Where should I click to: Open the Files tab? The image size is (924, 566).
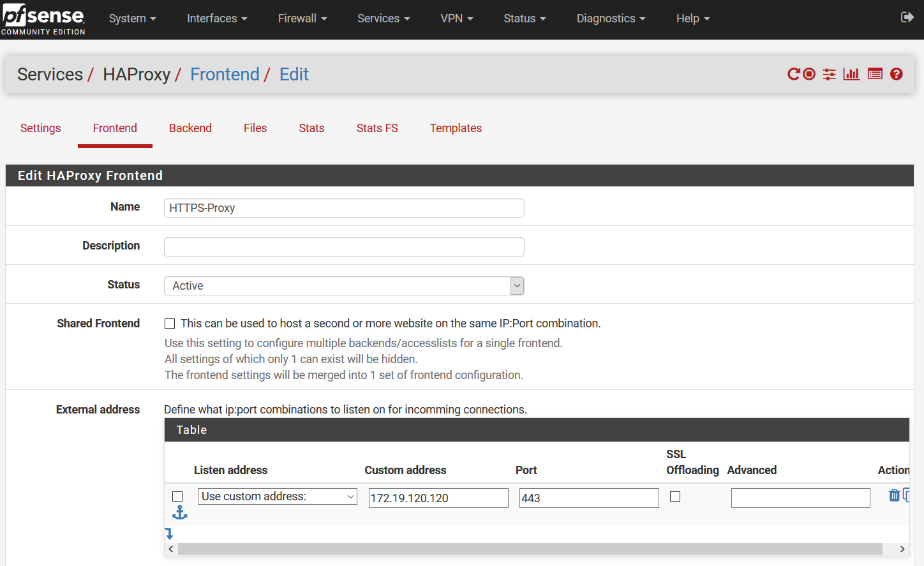tap(255, 128)
